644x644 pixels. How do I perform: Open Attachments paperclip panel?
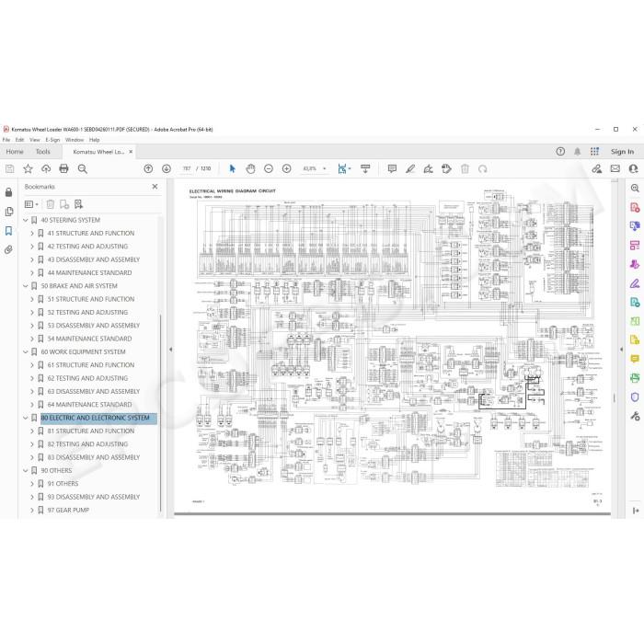(x=8, y=249)
